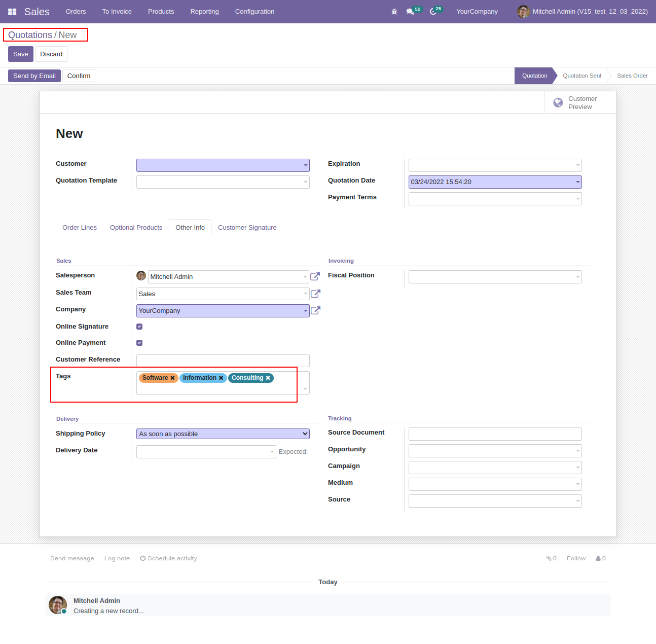656x644 pixels.
Task: Open the user avatar in the top bar
Action: [523, 12]
